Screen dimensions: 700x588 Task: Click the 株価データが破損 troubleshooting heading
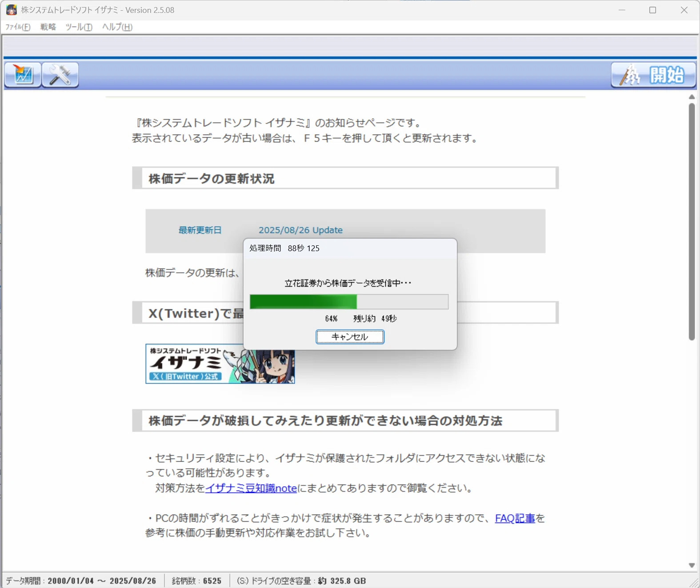coord(325,420)
